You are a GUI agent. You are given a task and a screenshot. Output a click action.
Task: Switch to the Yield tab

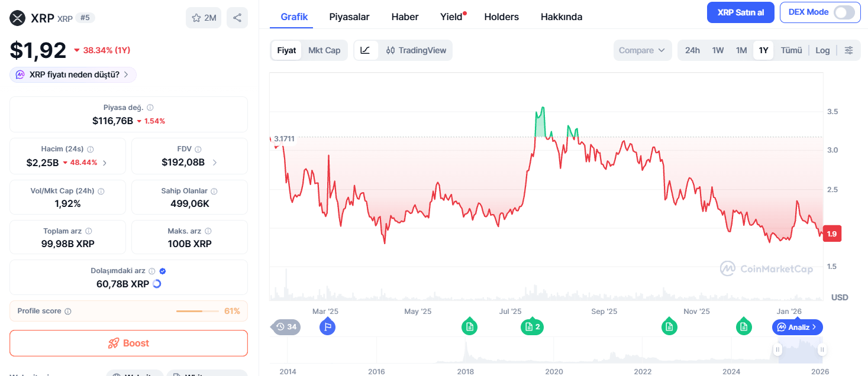451,17
